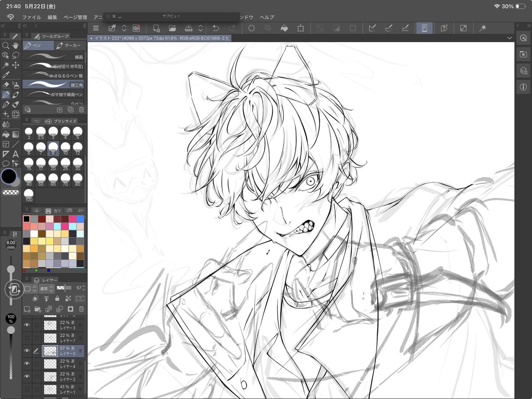
Task: Toggle Clip to layer below icon
Action: (35, 299)
